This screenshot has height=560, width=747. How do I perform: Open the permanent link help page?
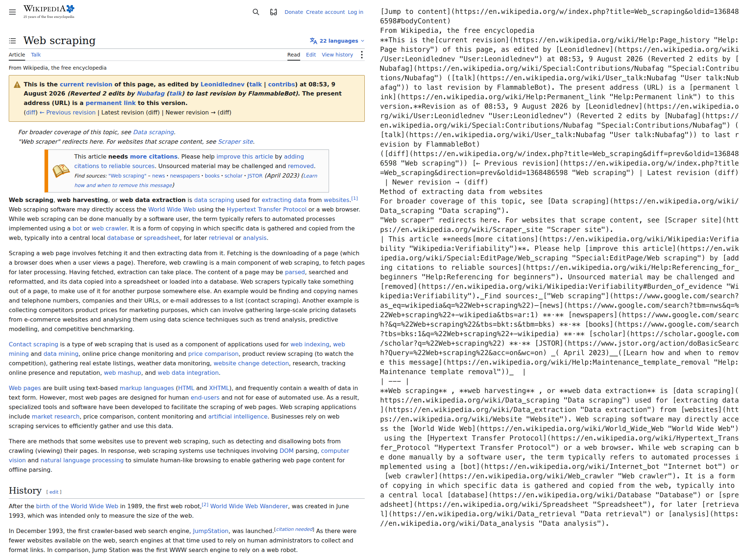coord(111,103)
